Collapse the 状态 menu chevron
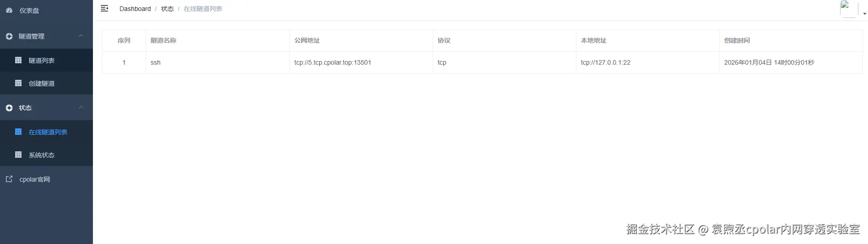 coord(81,107)
